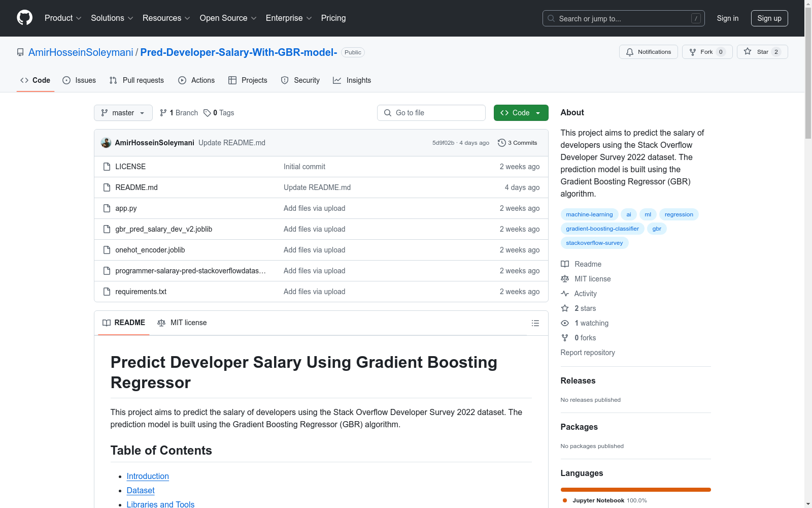The height and width of the screenshot is (508, 812).
Task: Open the Dataset table of contents link
Action: [141, 490]
